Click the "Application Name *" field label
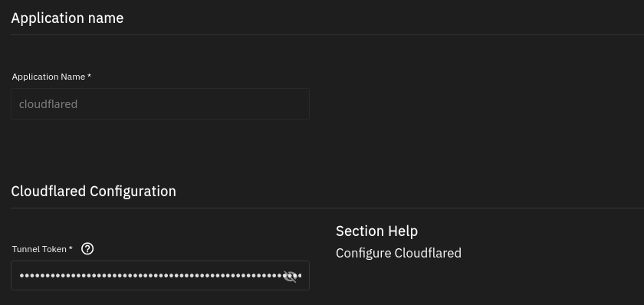Screen dimensions: 644x305 tap(51, 77)
